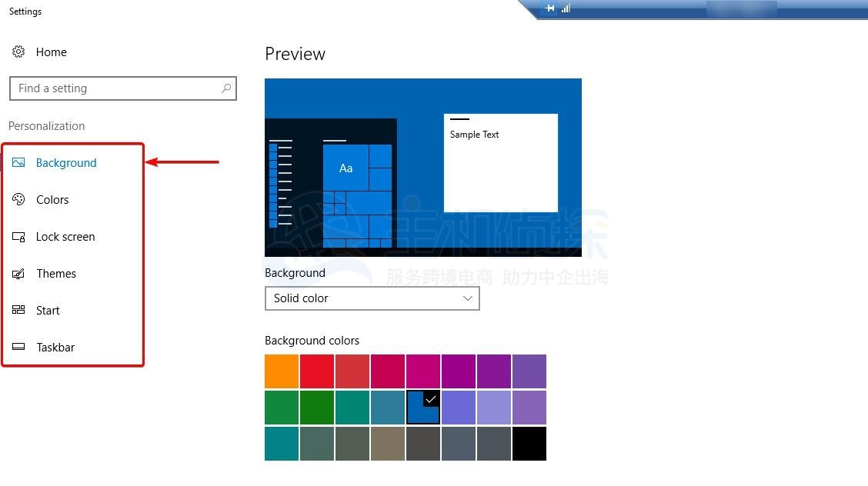Open the Colors settings page
Viewport: 868px width, 486px height.
(52, 199)
